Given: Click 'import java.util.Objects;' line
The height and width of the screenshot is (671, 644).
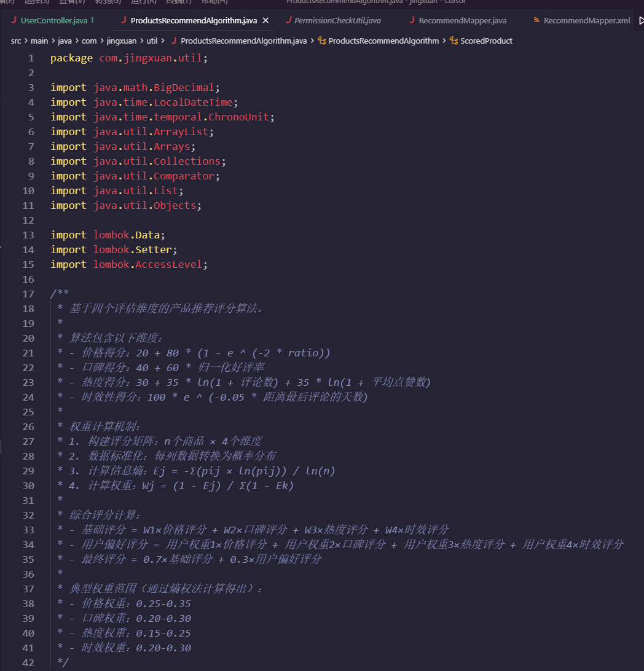Looking at the screenshot, I should [126, 205].
